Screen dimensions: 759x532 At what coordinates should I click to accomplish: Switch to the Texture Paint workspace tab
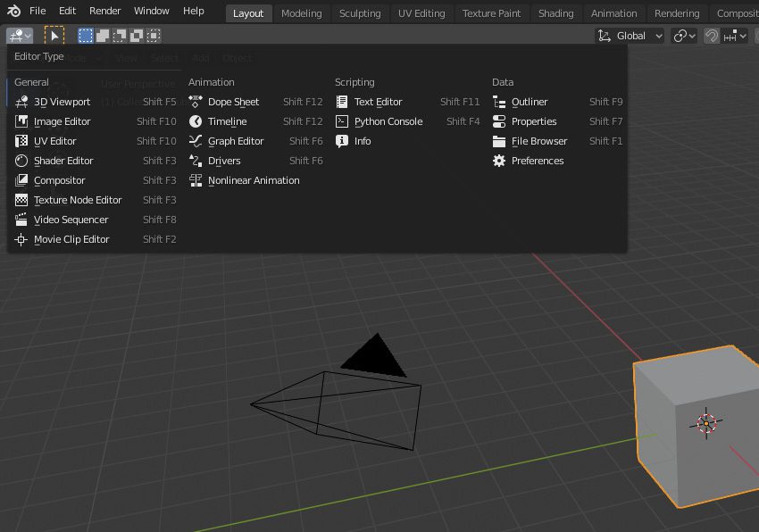click(x=491, y=13)
